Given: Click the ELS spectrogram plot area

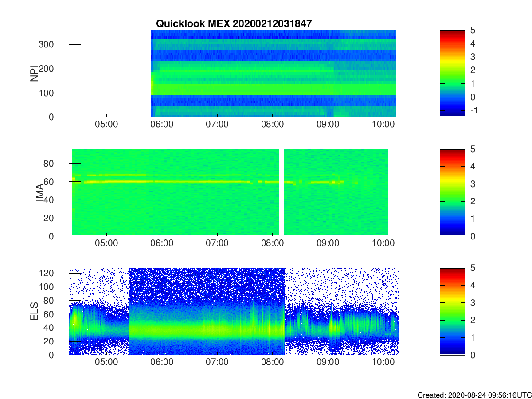Looking at the screenshot, I should (234, 311).
